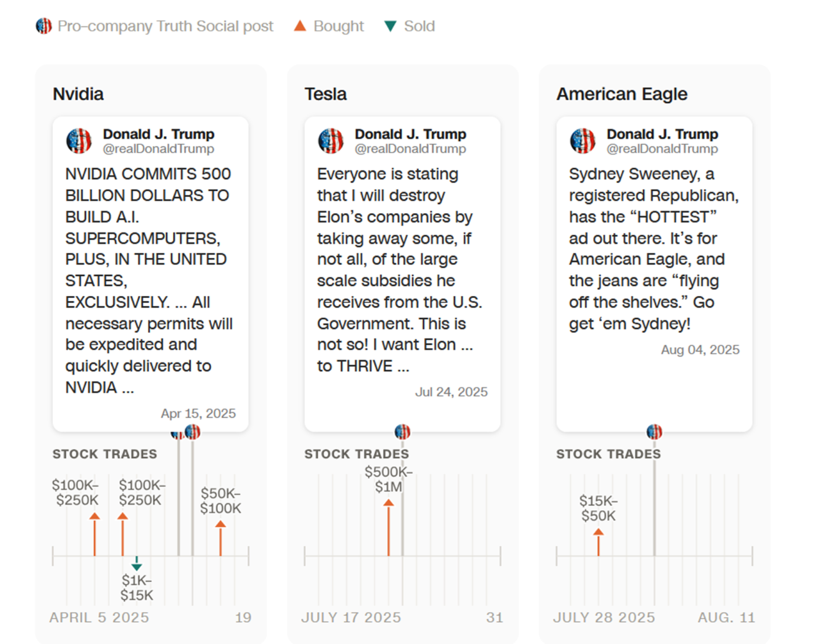This screenshot has width=816, height=644.
Task: Select American Eagle timeline post marker
Action: click(x=654, y=432)
